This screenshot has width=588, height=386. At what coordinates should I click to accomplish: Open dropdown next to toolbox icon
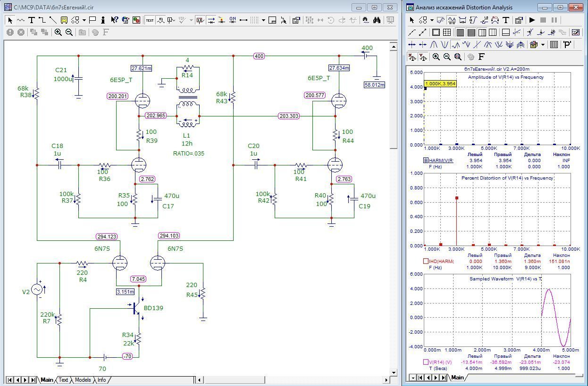pyautogui.click(x=543, y=45)
